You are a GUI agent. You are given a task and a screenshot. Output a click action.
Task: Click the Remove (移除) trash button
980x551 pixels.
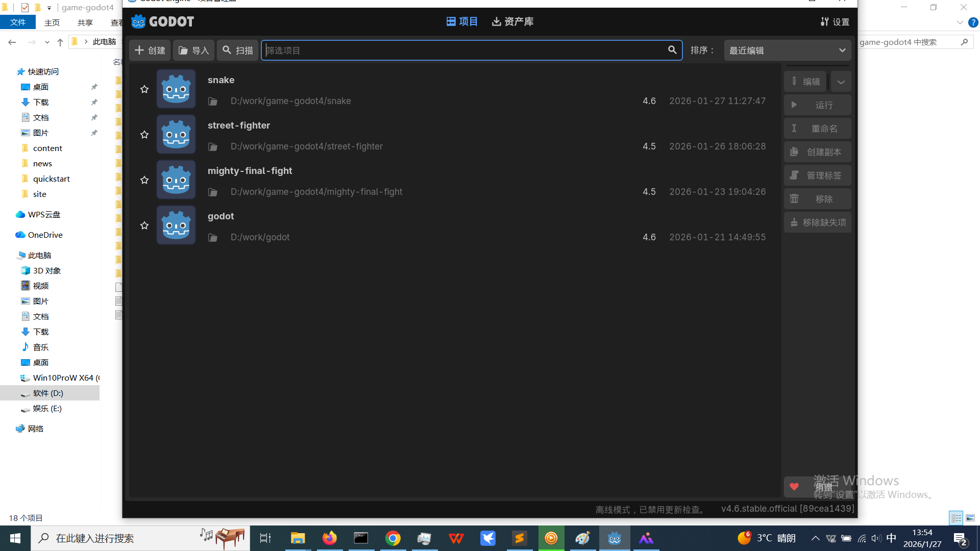[817, 199]
